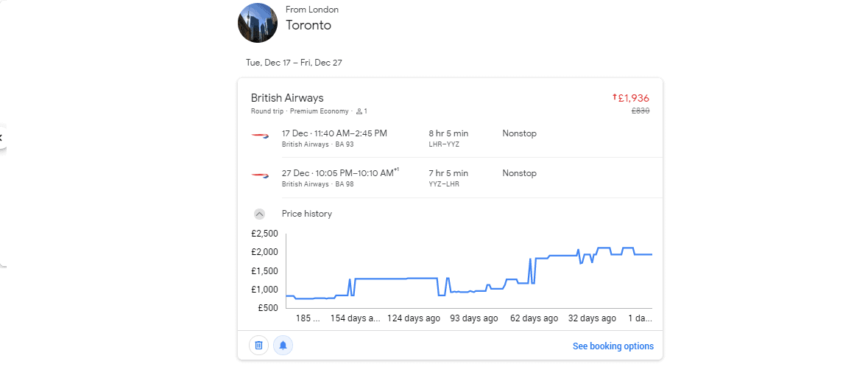Select the Toronto destination heading

(308, 25)
